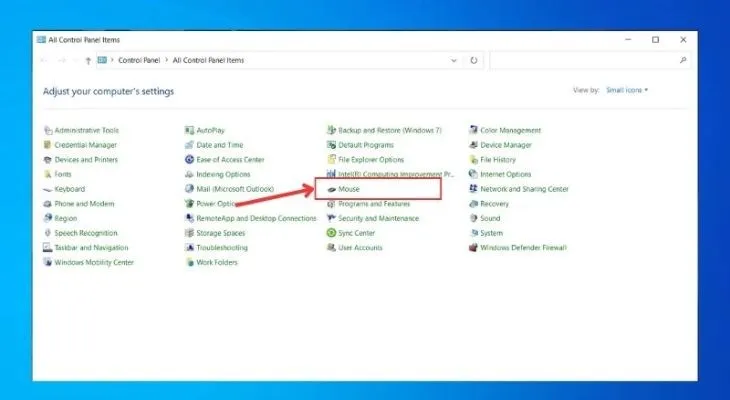
Task: Expand the View by Small icons dropdown
Action: 627,90
